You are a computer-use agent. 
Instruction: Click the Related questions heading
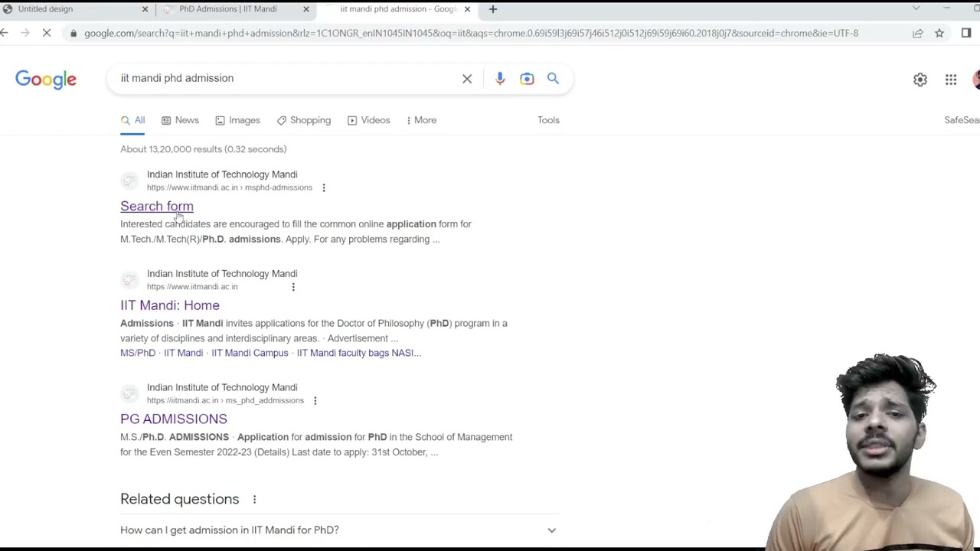(180, 499)
